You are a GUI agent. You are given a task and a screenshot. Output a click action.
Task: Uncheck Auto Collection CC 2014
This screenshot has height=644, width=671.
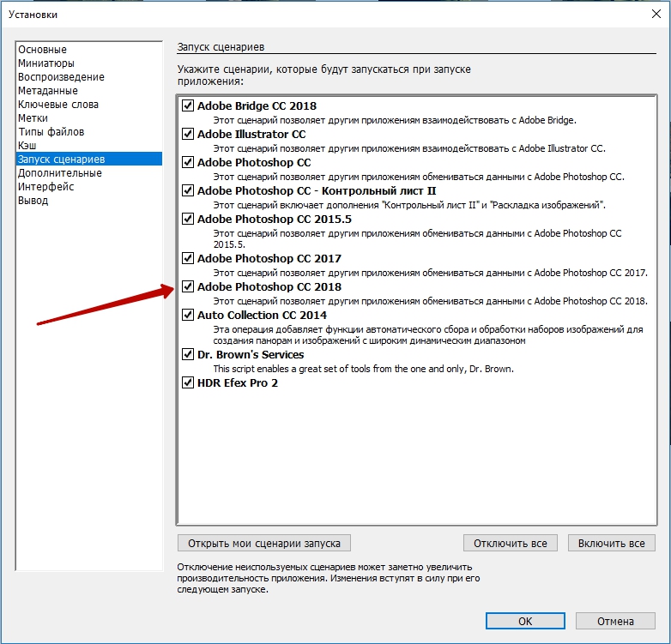pos(188,315)
